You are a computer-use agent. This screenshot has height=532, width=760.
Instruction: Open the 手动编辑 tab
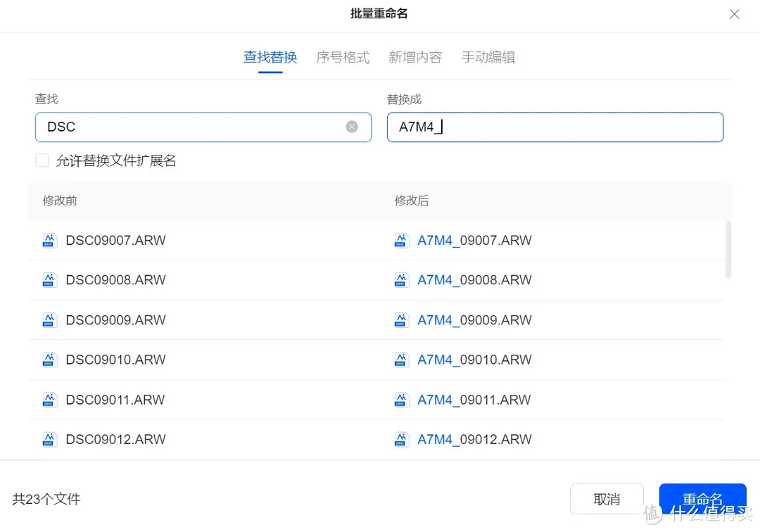tap(488, 57)
